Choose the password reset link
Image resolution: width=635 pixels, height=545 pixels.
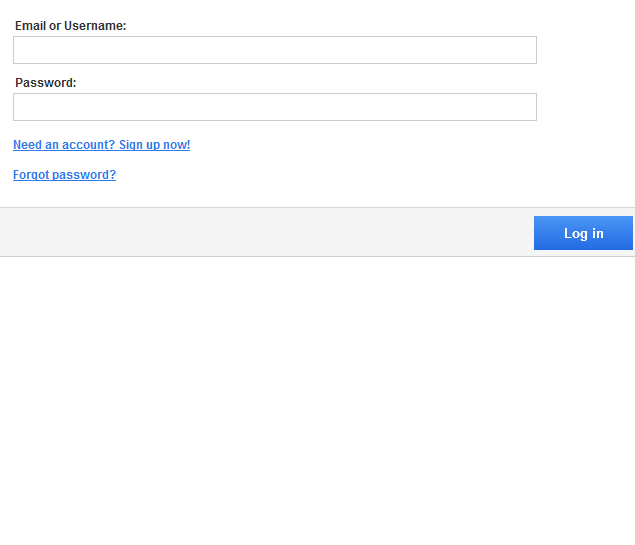pos(64,175)
